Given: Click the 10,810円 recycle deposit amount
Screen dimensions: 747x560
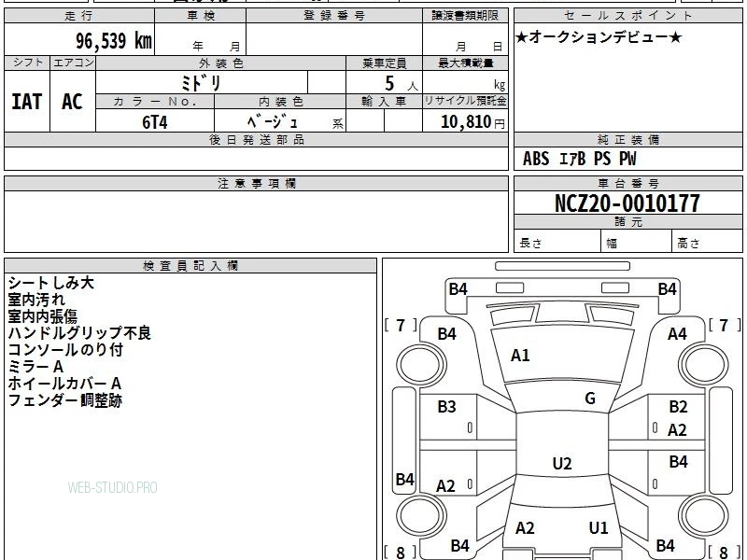Looking at the screenshot, I should (472, 122).
